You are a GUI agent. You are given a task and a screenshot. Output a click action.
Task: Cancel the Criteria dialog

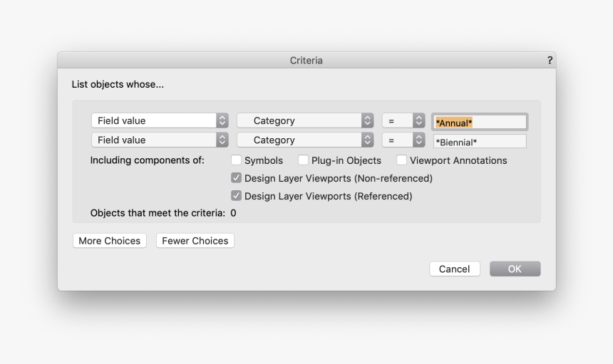point(454,269)
